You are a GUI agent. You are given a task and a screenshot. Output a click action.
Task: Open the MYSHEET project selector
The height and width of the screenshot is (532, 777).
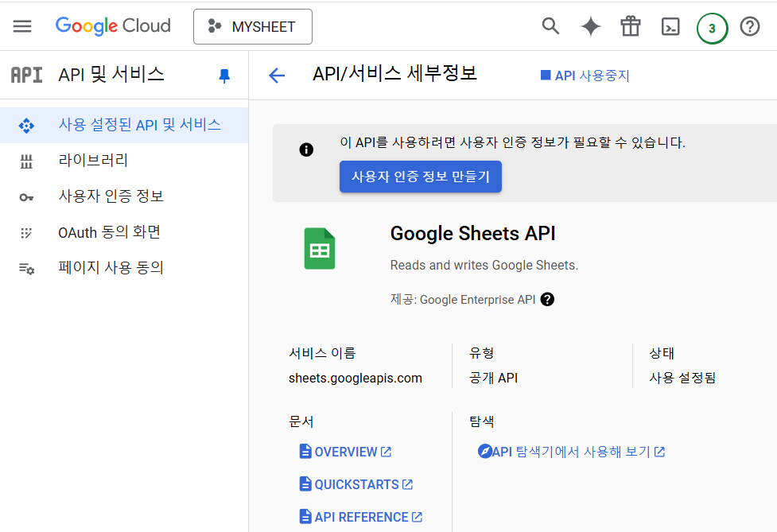pos(253,27)
